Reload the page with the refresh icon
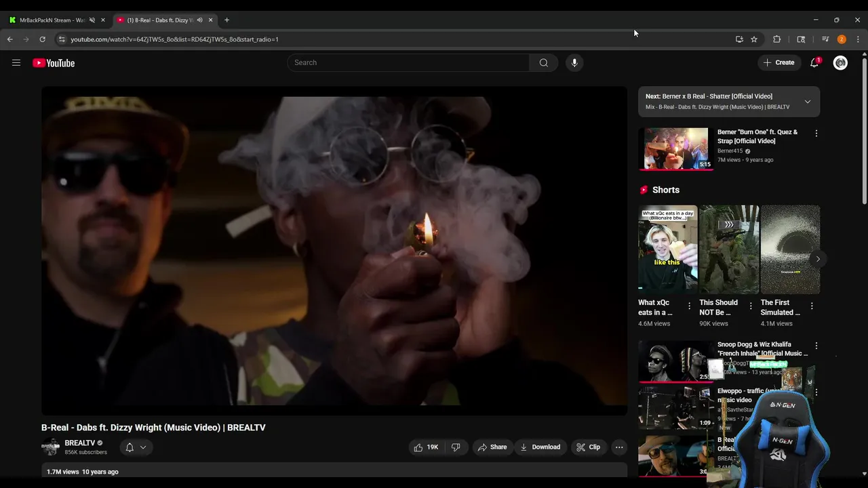 [42, 39]
